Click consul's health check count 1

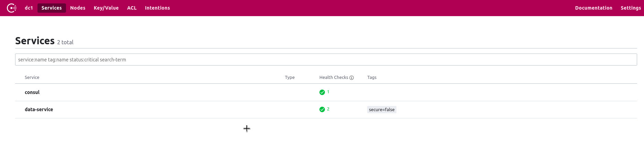pyautogui.click(x=328, y=92)
